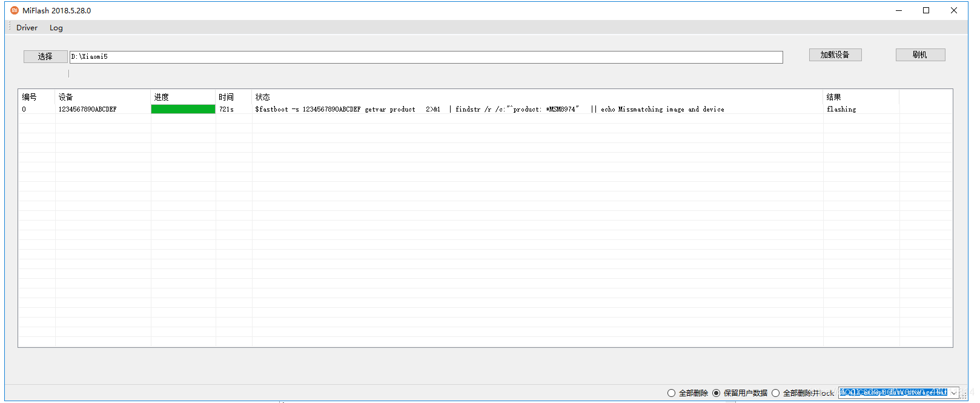The height and width of the screenshot is (403, 980).
Task: Minimize the MiFlash window
Action: click(x=899, y=10)
